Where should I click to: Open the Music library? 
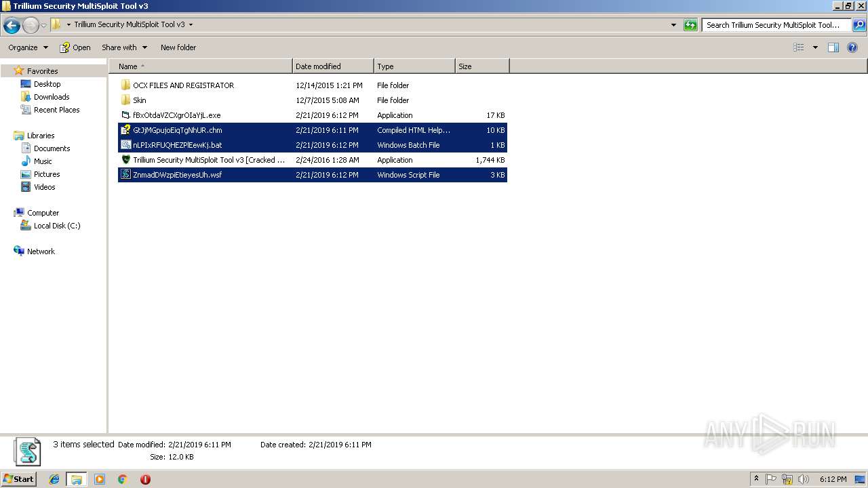pos(43,161)
